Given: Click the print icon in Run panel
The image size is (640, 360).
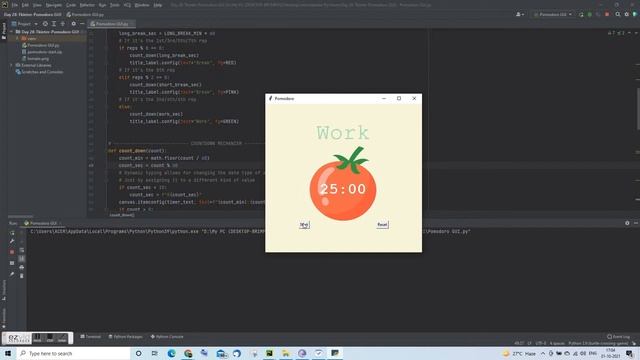Looking at the screenshot, I should click(22, 267).
